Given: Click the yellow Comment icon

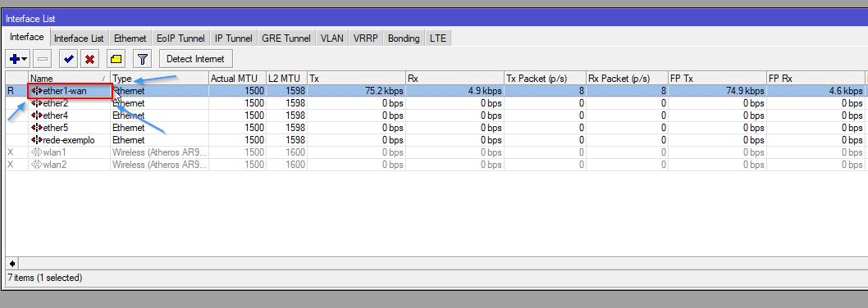Looking at the screenshot, I should tap(116, 59).
